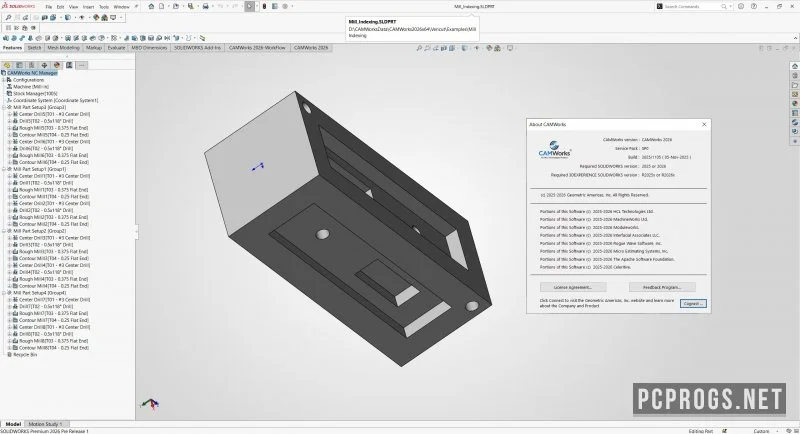The width and height of the screenshot is (800, 434).
Task: Click the Open document icon
Action: pos(176,6)
